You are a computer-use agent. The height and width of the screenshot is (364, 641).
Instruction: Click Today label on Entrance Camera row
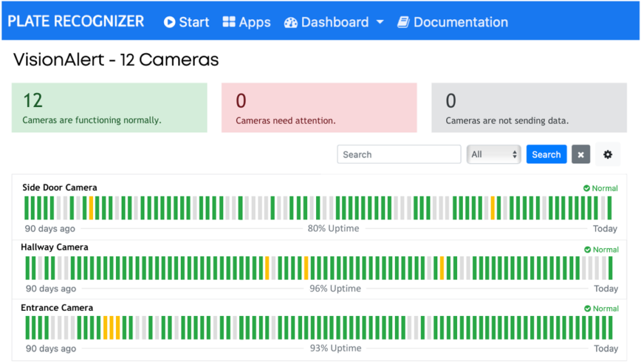(x=606, y=349)
